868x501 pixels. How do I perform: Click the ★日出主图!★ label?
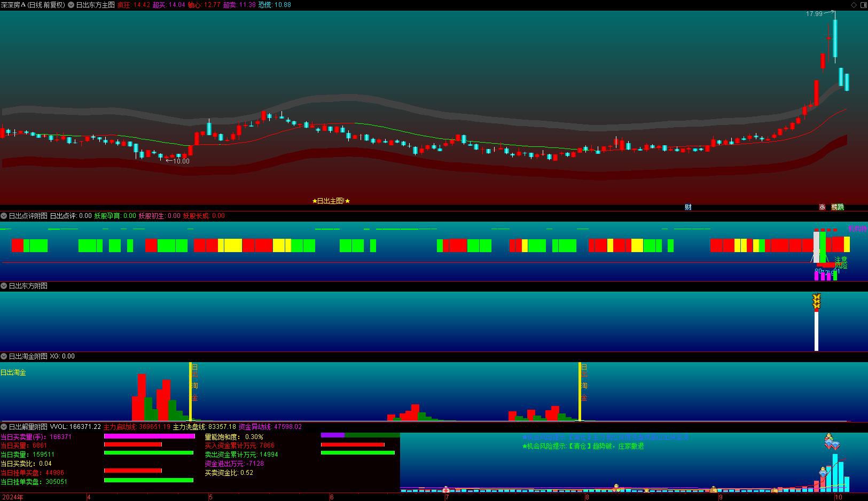[331, 201]
